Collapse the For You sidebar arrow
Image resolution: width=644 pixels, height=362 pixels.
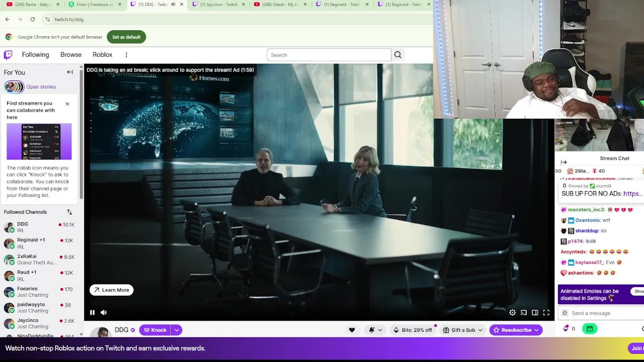70,72
